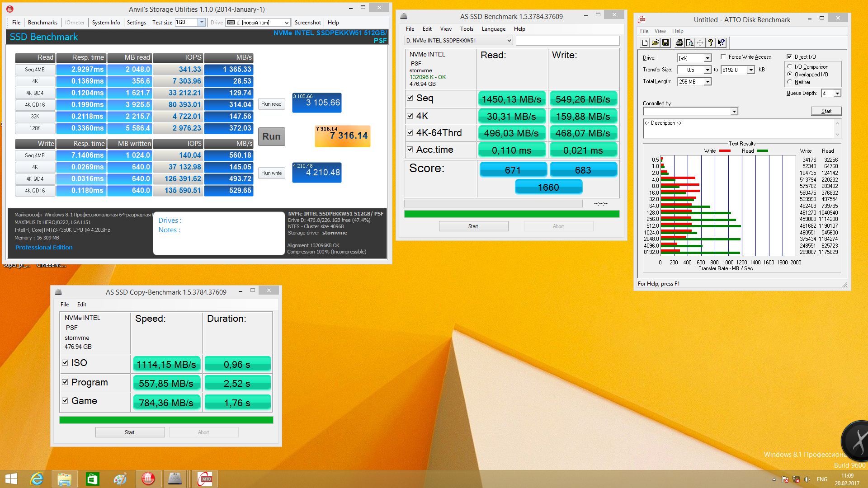Uncheck the Acc.time test checkbox

(x=410, y=150)
